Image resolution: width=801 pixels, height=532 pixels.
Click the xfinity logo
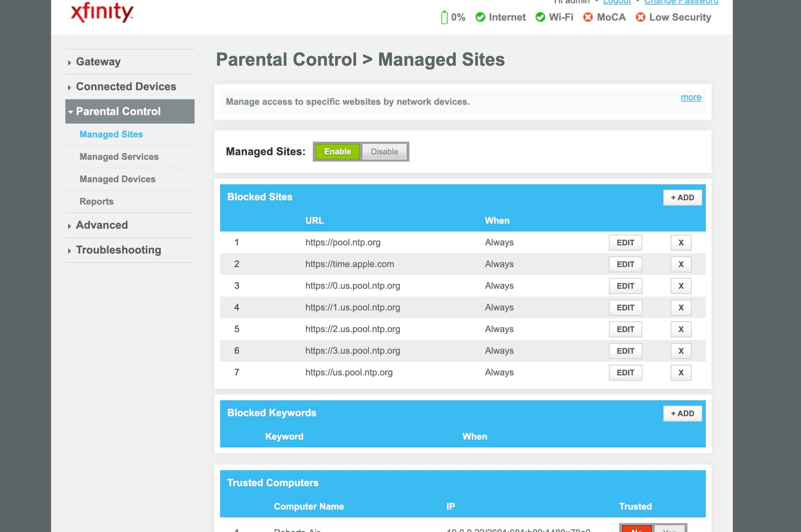[x=102, y=13]
